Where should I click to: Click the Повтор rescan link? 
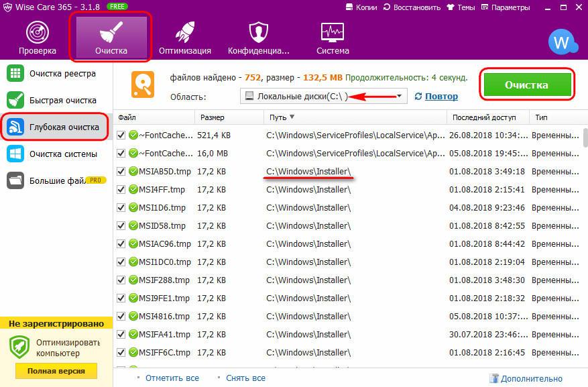(x=436, y=97)
